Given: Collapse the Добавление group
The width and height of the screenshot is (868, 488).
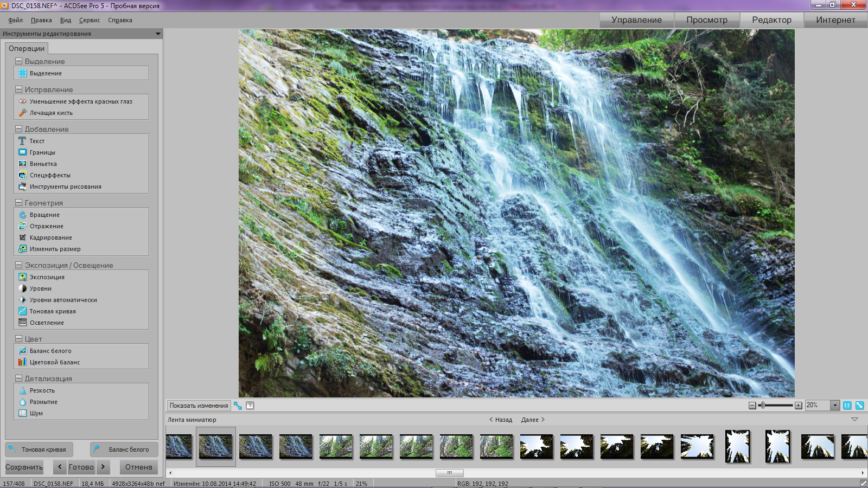Looking at the screenshot, I should [18, 129].
